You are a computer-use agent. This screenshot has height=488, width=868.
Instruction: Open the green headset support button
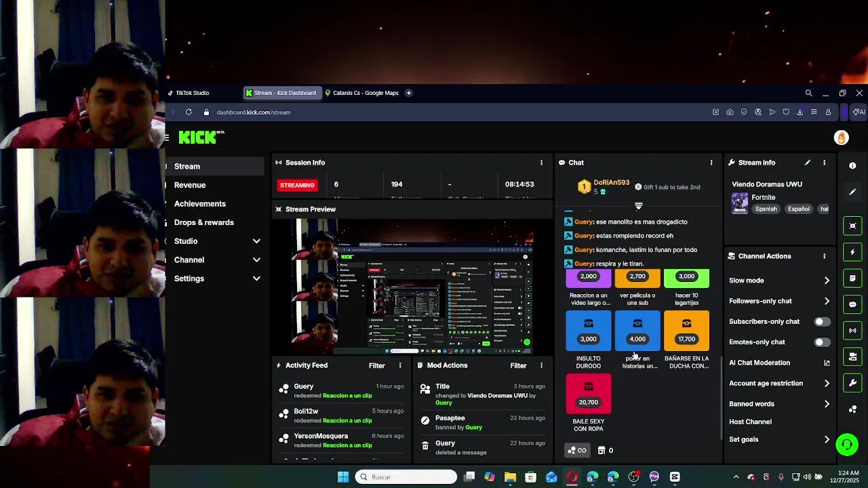click(846, 445)
